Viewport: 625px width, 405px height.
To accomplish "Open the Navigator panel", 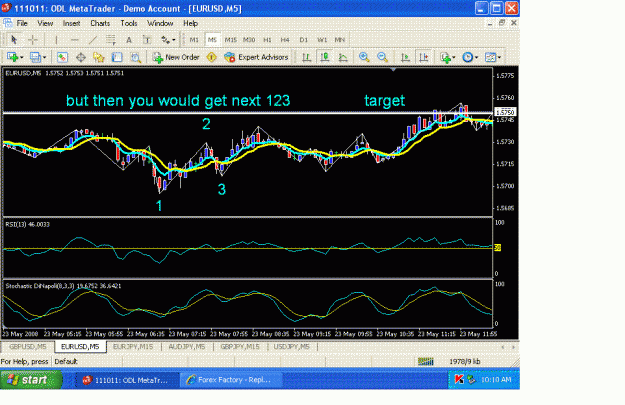I will click(99, 57).
